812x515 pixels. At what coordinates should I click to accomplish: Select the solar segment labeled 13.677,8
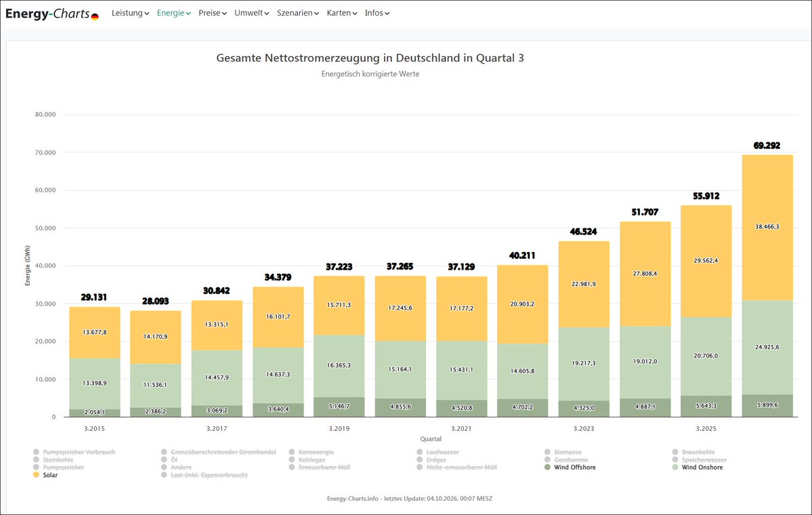[95, 333]
